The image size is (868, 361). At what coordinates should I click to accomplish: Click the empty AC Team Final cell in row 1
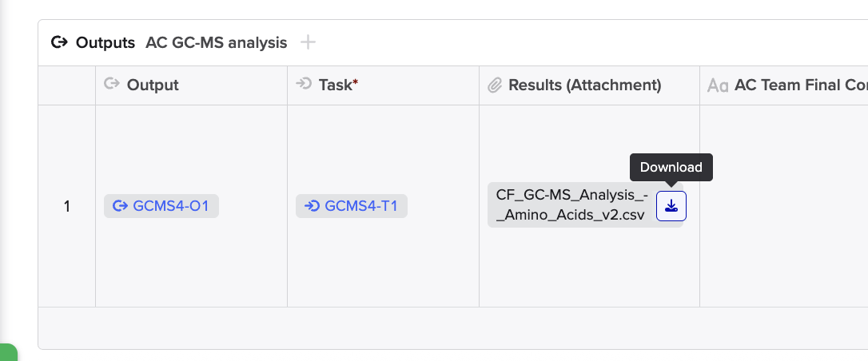point(784,206)
